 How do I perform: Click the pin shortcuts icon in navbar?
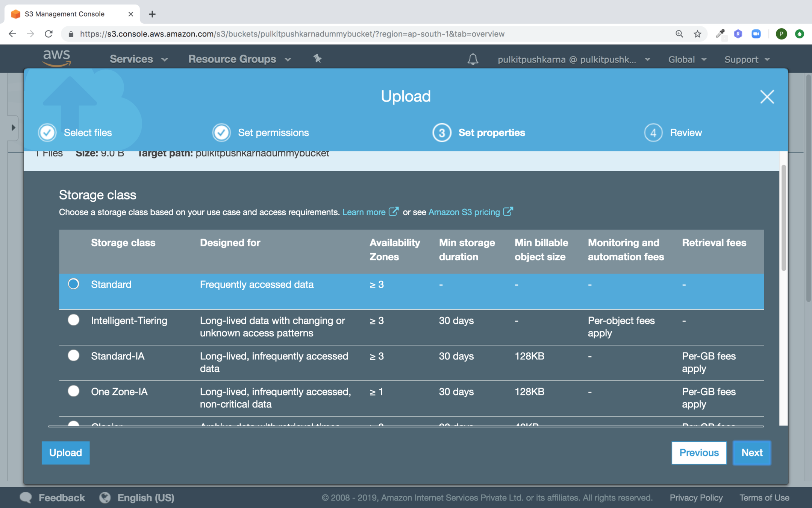pyautogui.click(x=317, y=59)
